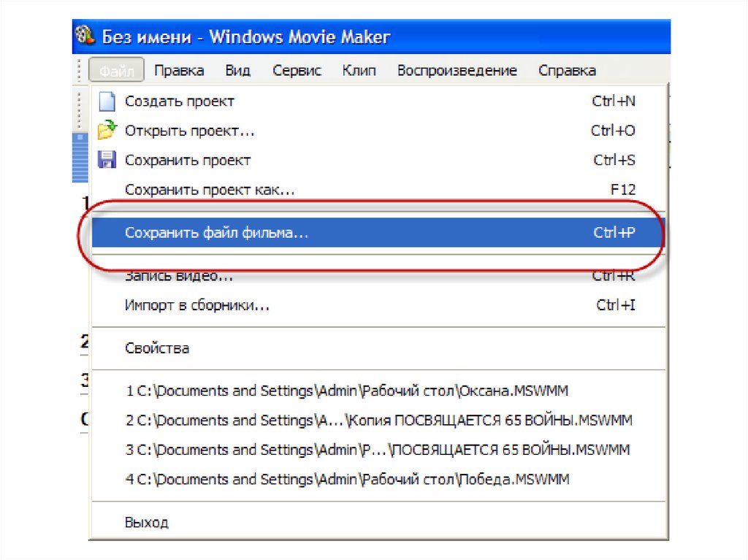The height and width of the screenshot is (560, 748).
Task: Open the Файл menu
Action: (116, 71)
